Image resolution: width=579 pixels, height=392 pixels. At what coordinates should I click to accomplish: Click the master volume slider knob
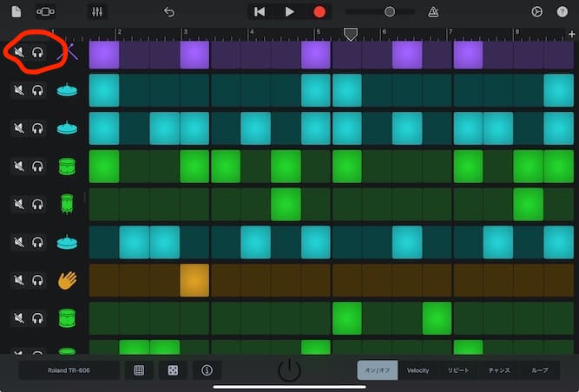[x=390, y=12]
